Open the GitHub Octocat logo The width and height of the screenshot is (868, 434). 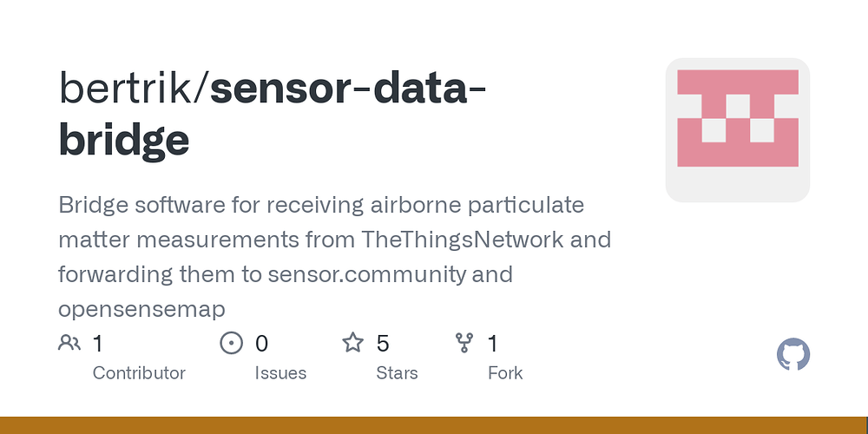tap(793, 354)
